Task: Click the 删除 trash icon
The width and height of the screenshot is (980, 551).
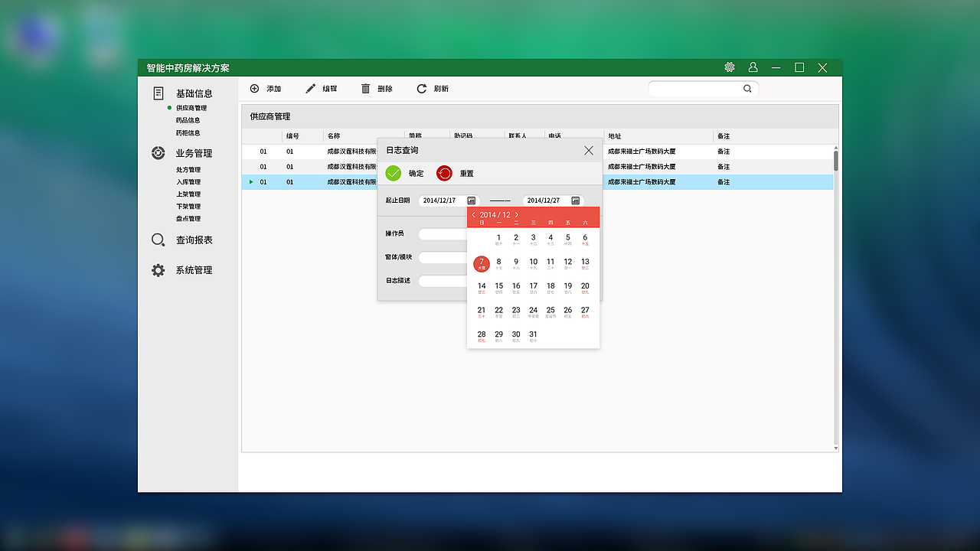Action: click(366, 89)
